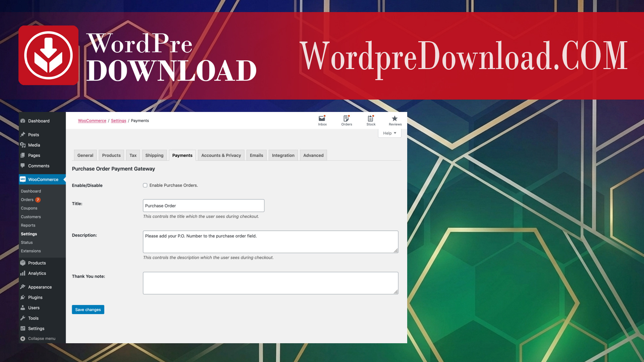Click the Comments bubble icon
Viewport: 644px width, 362px height.
(23, 166)
